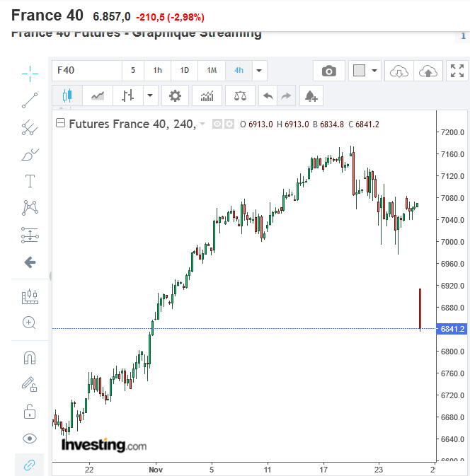
Task: Select the text annotation tool
Action: 30,181
